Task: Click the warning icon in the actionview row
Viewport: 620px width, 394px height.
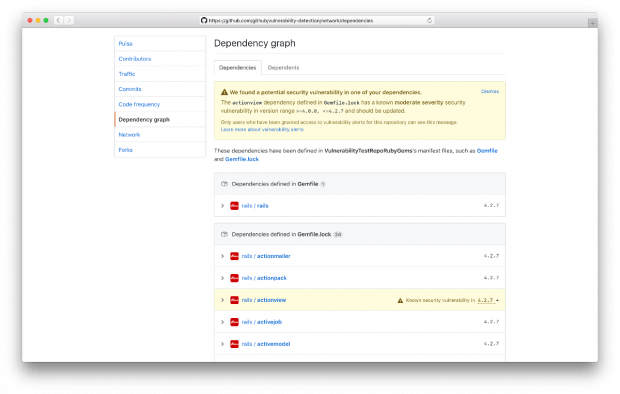Action: (x=400, y=301)
